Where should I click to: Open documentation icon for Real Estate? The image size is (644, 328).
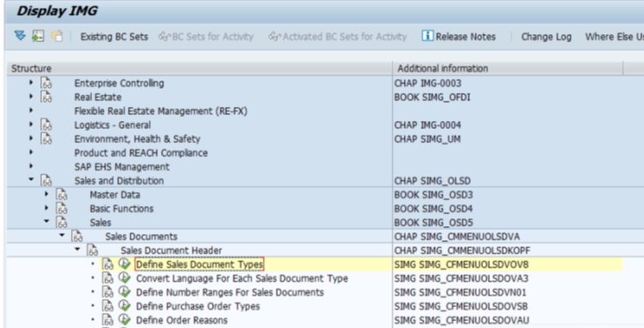click(46, 97)
